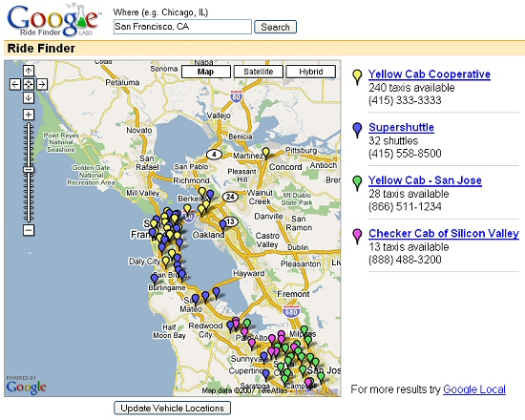The height and width of the screenshot is (420, 525).
Task: Click the '32 shuttles' text
Action: pyautogui.click(x=393, y=140)
